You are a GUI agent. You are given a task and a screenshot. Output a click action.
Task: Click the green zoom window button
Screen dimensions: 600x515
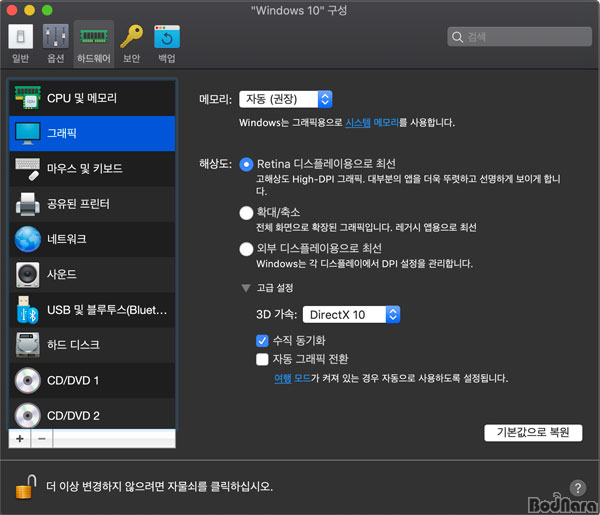tap(47, 10)
